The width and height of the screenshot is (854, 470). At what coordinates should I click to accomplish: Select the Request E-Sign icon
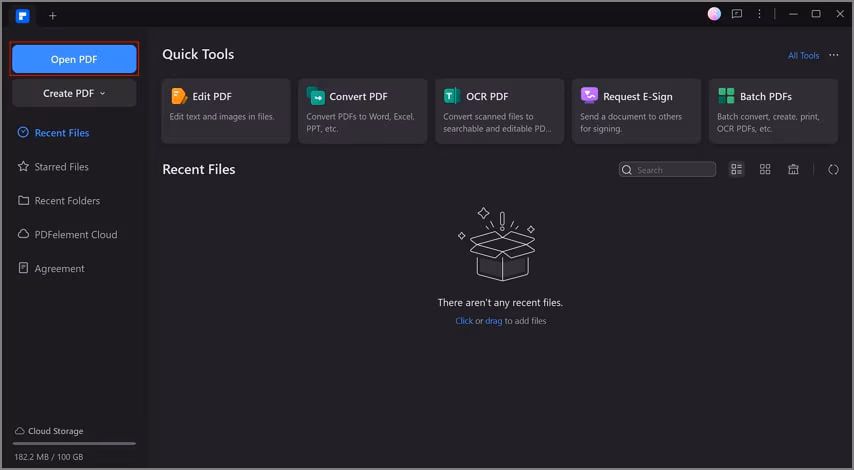click(x=589, y=97)
